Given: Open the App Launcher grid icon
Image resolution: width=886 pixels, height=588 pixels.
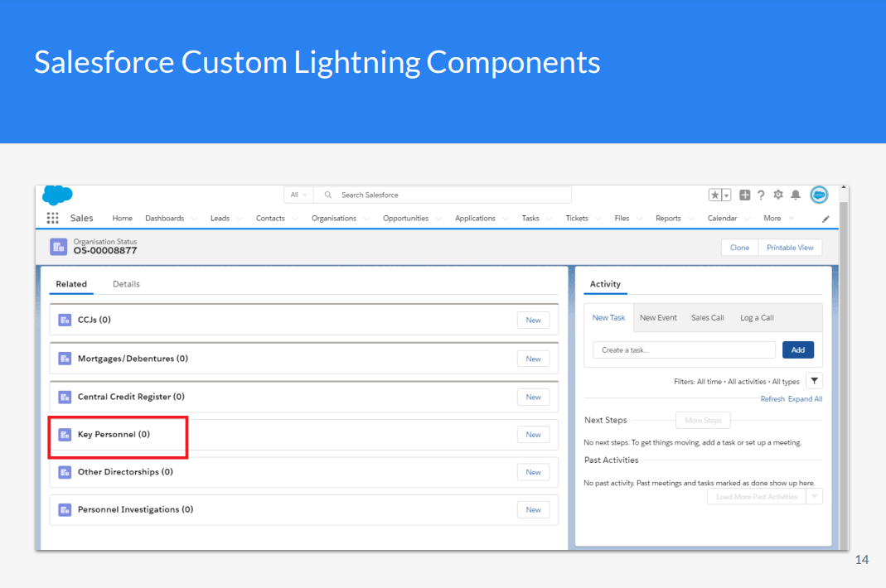Looking at the screenshot, I should [x=52, y=218].
